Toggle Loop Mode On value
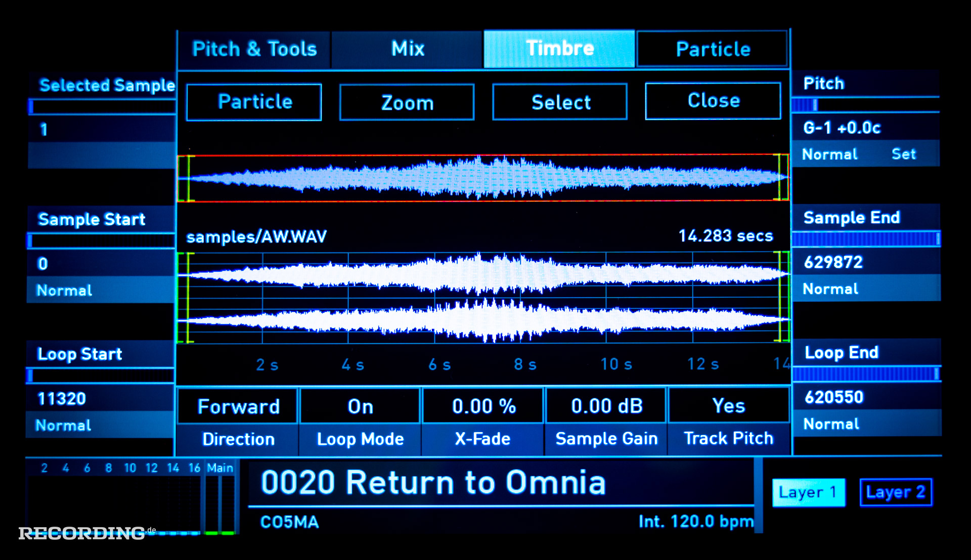 [x=360, y=406]
